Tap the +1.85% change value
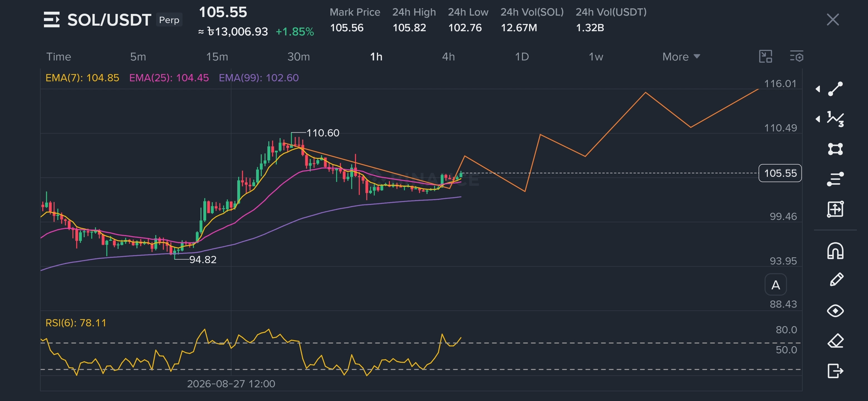Viewport: 868px width, 401px height. (x=295, y=32)
